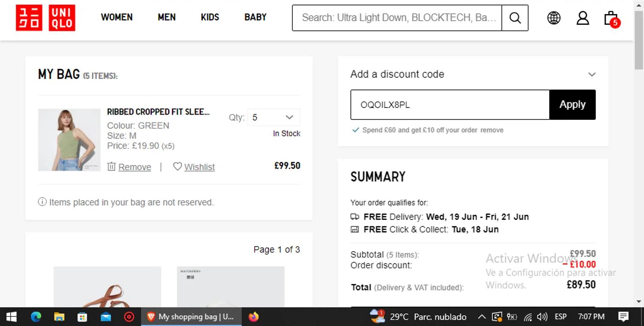The image size is (644, 326).
Task: Open the BABY menu
Action: 255,17
